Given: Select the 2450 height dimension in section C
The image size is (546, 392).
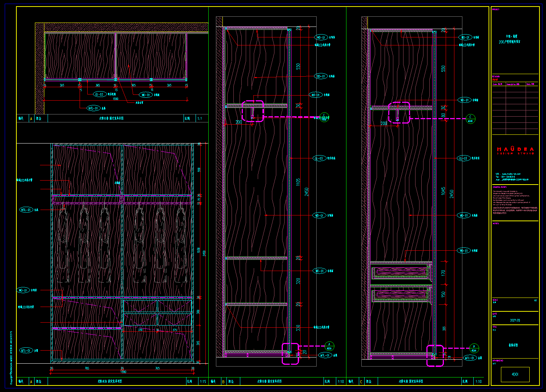Looking at the screenshot, I should point(452,194).
